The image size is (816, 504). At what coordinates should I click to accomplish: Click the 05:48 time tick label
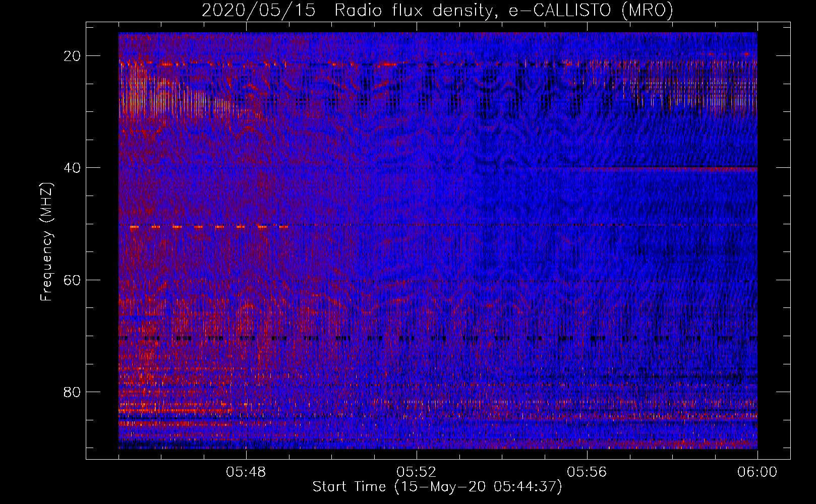[246, 472]
